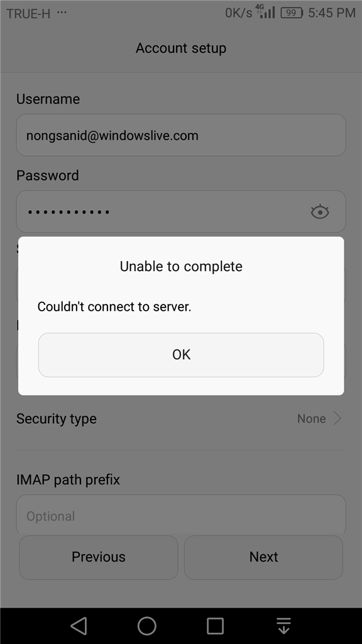The width and height of the screenshot is (362, 644).
Task: Continue with the Next button
Action: 263,557
